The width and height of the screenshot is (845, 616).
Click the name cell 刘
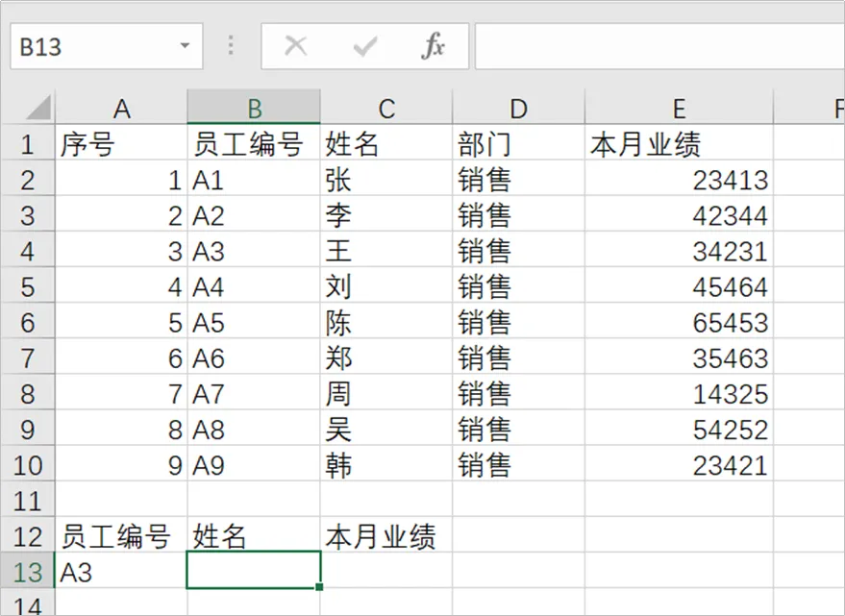pyautogui.click(x=385, y=285)
